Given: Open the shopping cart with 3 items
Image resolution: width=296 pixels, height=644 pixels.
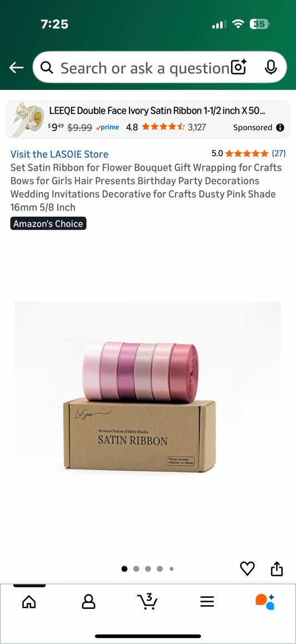Looking at the screenshot, I should coord(147,601).
